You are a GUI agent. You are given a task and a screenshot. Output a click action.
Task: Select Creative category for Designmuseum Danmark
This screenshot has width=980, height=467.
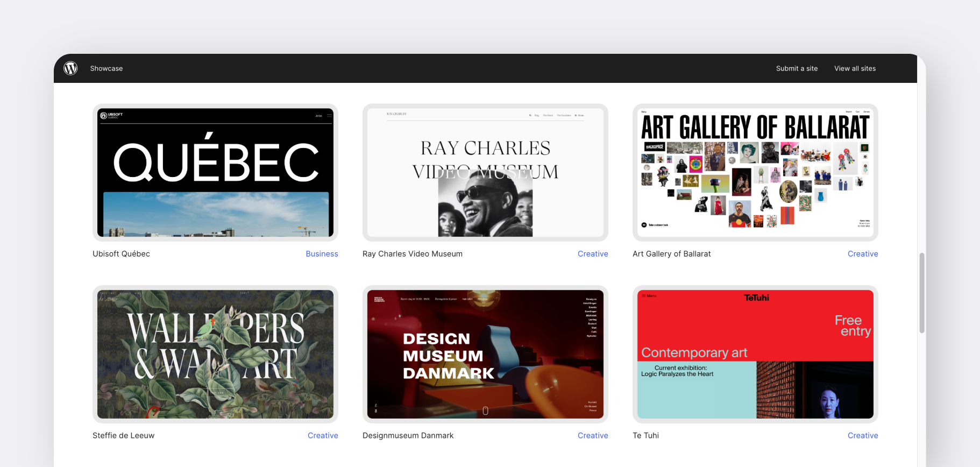point(593,436)
